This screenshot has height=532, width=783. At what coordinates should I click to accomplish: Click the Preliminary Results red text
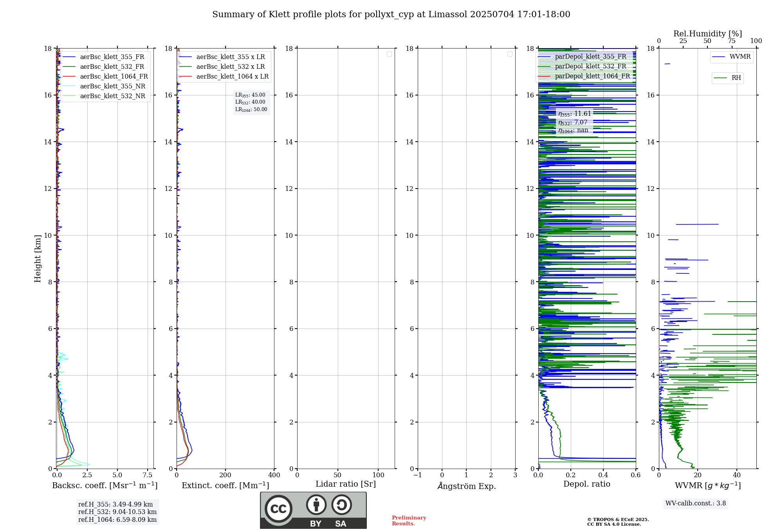coord(409,521)
